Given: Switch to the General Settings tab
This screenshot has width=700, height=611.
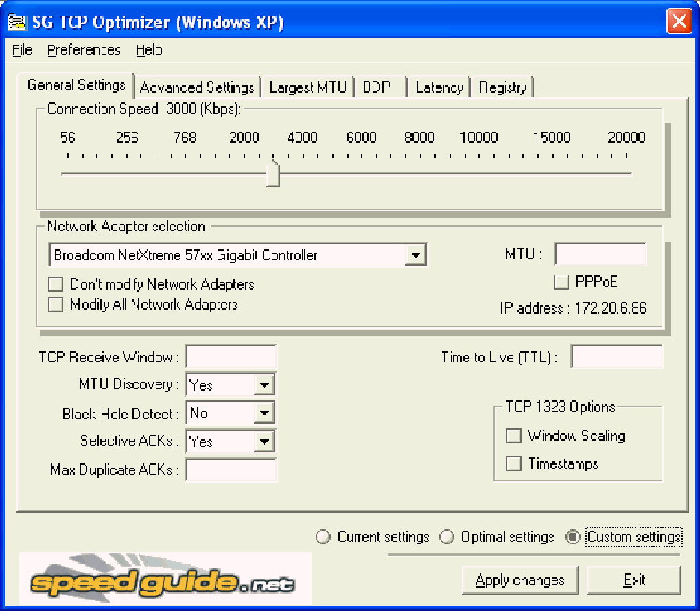Looking at the screenshot, I should coord(76,85).
